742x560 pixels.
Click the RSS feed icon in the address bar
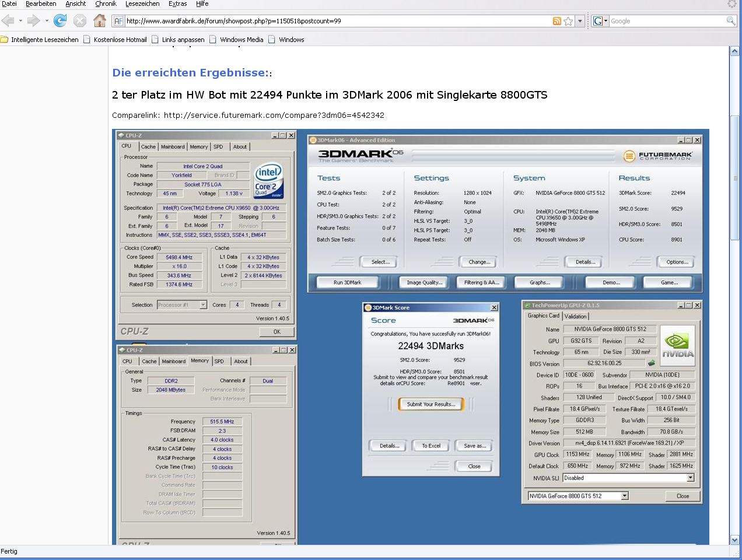[557, 21]
